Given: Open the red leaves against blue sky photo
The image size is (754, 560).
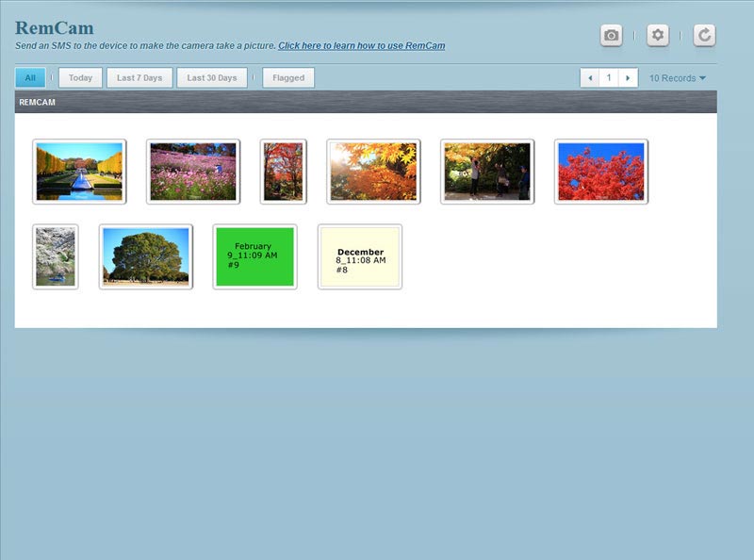Looking at the screenshot, I should (600, 172).
